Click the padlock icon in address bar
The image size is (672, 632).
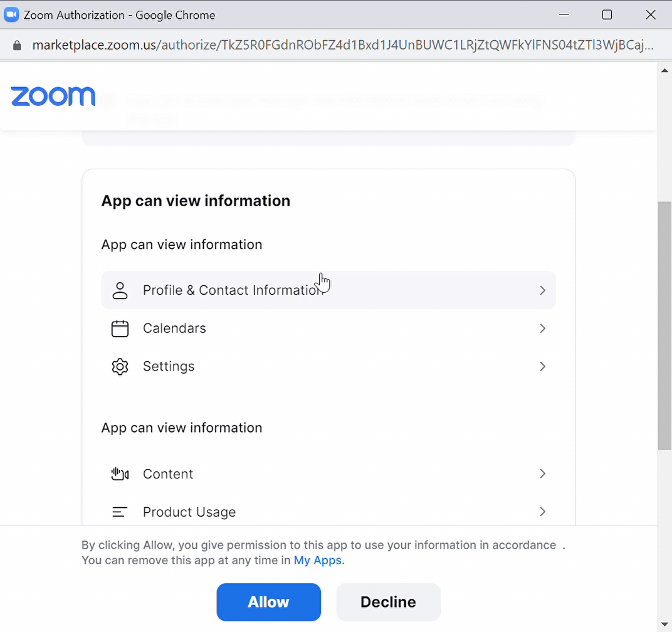(x=17, y=45)
